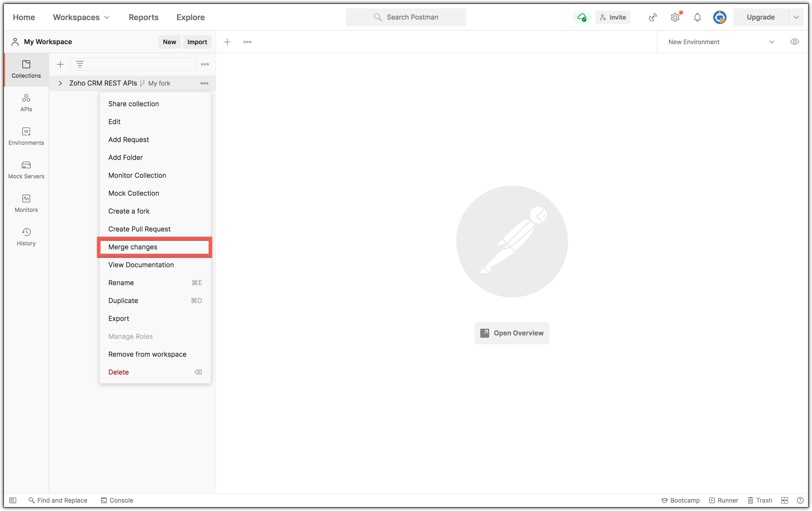The image size is (812, 511).
Task: Check notifications bell
Action: tap(697, 17)
